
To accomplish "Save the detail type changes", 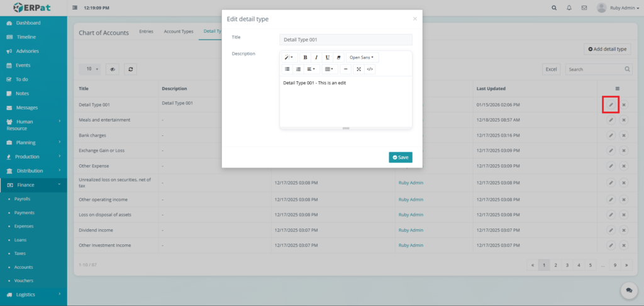I will [x=400, y=157].
